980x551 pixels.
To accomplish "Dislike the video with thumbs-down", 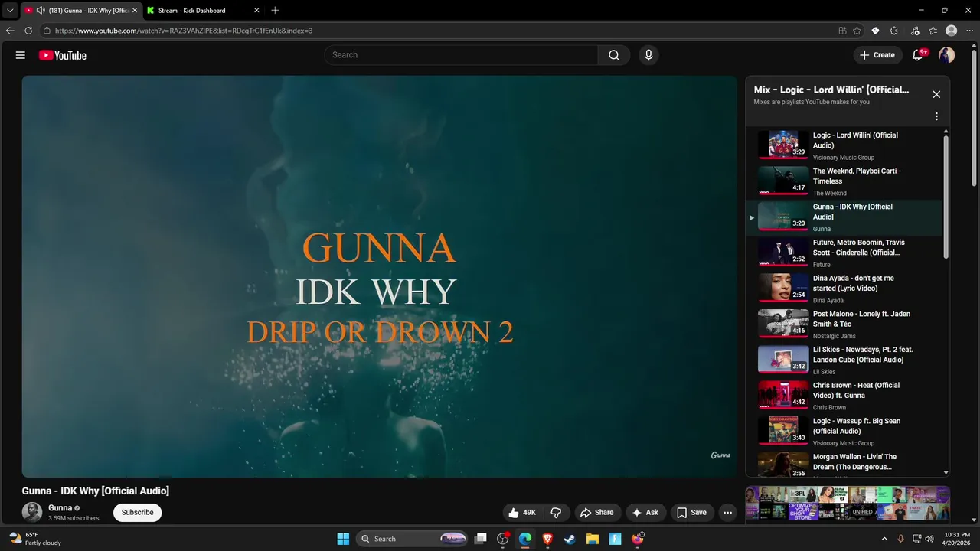I will 557,513.
